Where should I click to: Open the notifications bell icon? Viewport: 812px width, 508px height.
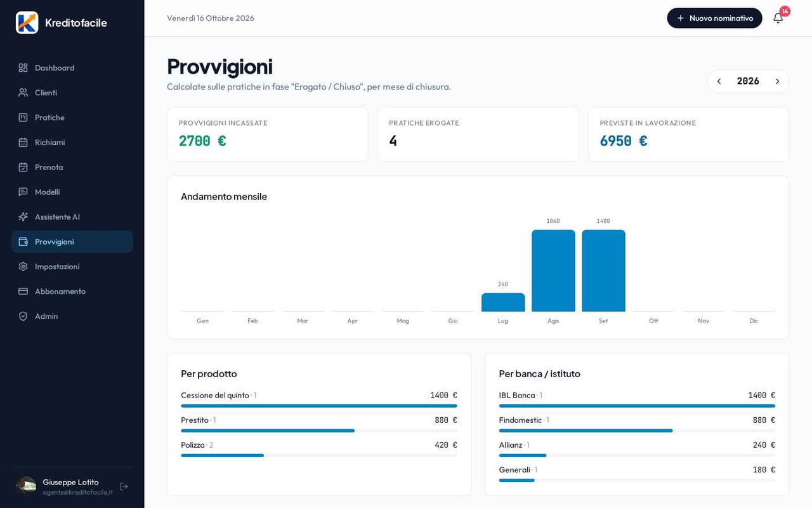[x=778, y=18]
